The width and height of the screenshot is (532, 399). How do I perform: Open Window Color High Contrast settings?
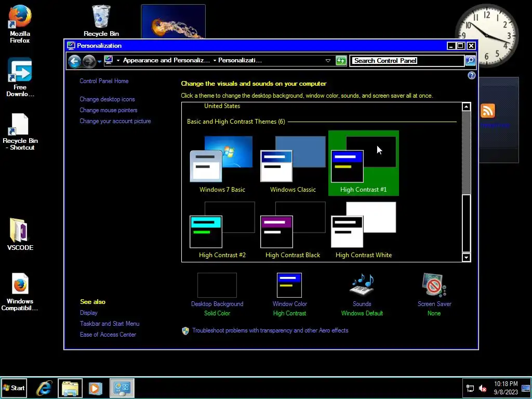coord(289,295)
